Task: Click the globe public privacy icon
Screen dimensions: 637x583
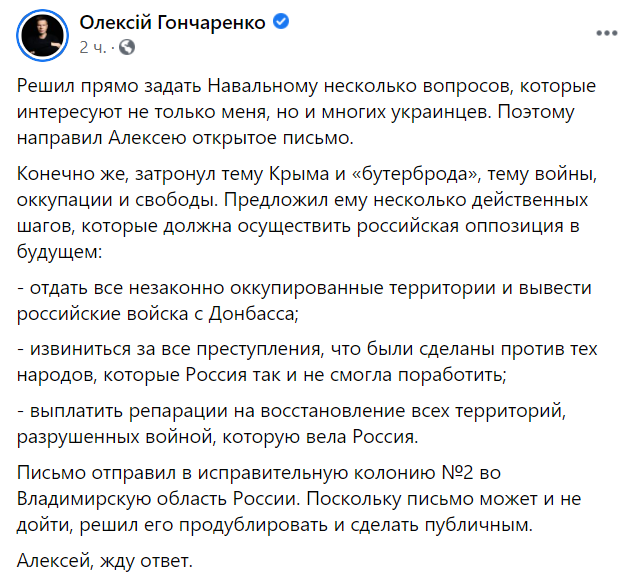Action: click(x=127, y=45)
